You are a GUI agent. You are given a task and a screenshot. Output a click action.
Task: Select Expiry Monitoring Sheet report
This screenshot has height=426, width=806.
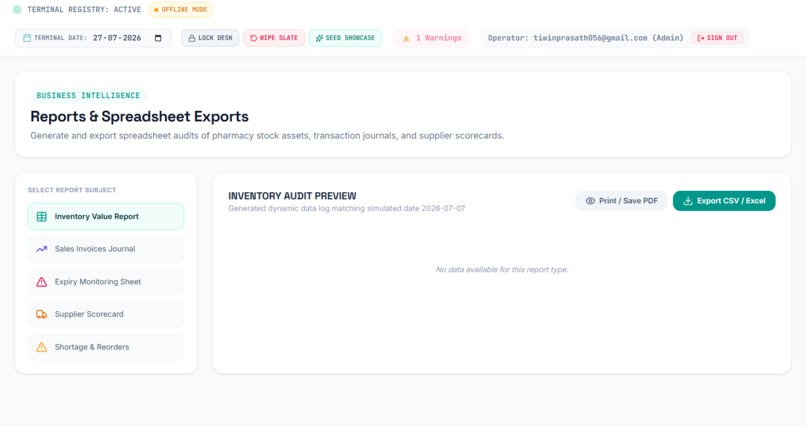[x=106, y=282]
